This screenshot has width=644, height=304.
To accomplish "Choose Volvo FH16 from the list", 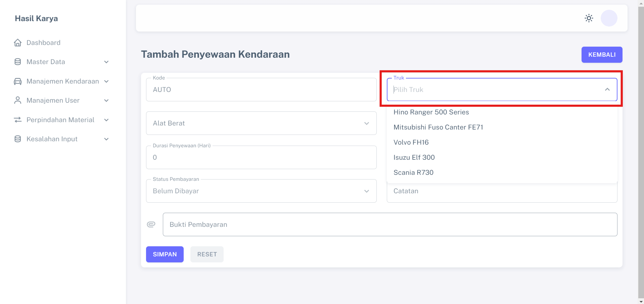I will click(x=411, y=142).
